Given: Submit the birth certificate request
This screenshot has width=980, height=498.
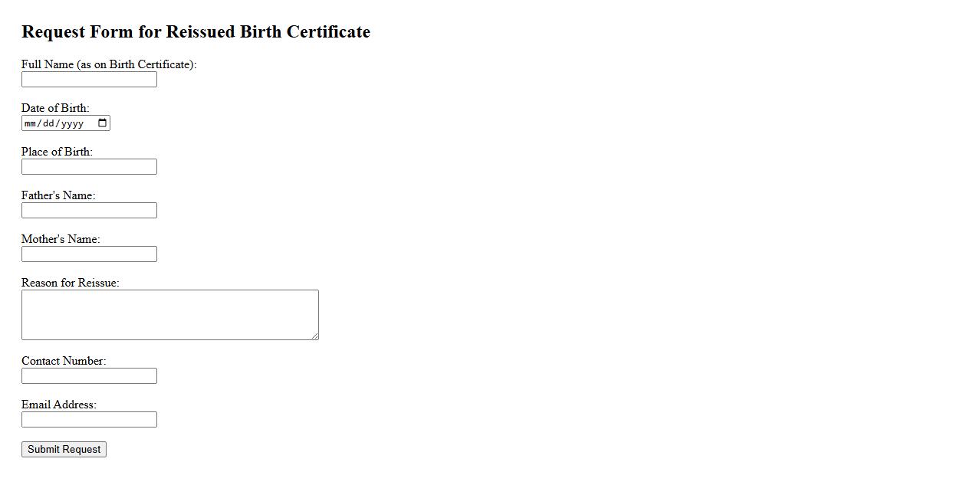Looking at the screenshot, I should 64,450.
